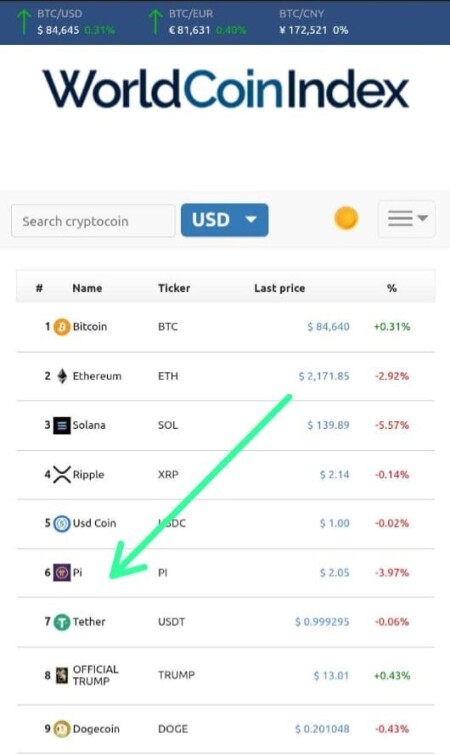Click the OFFICIAL TRUMP coin icon
450x756 pixels.
tap(62, 675)
